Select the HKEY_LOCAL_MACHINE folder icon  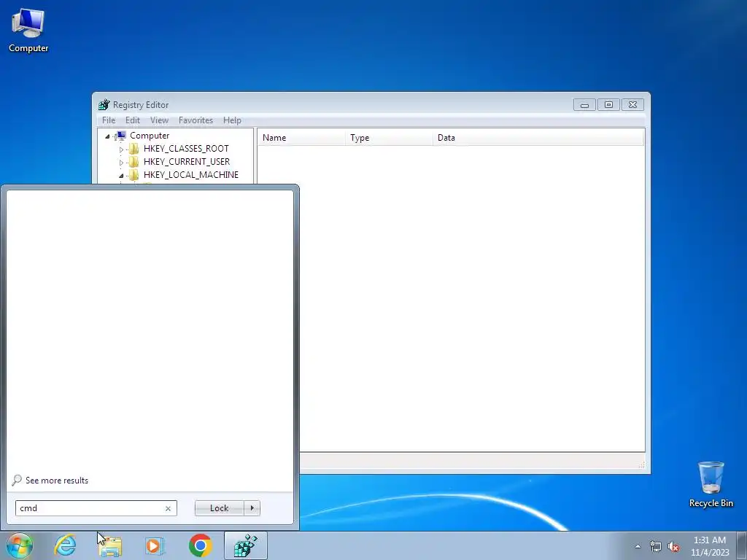(134, 175)
